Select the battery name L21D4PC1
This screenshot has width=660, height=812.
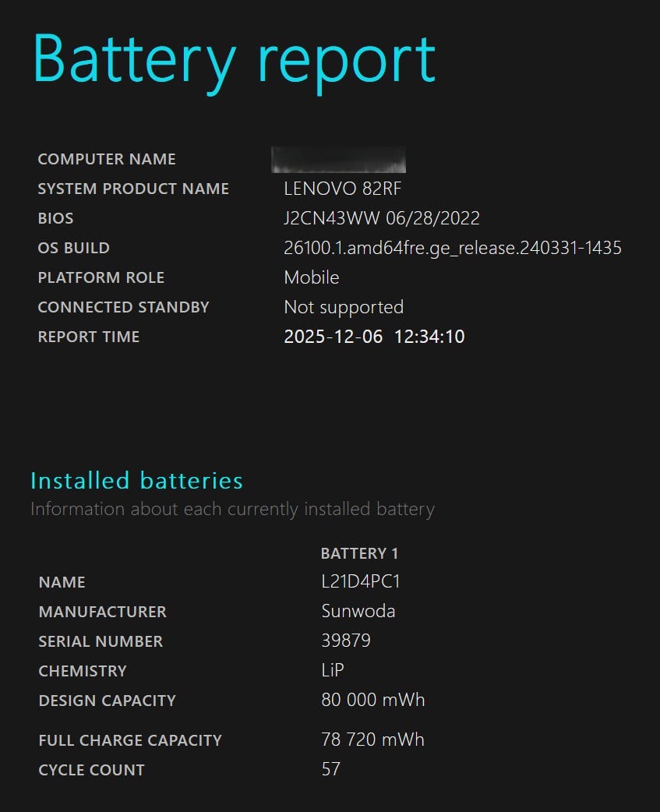point(361,582)
